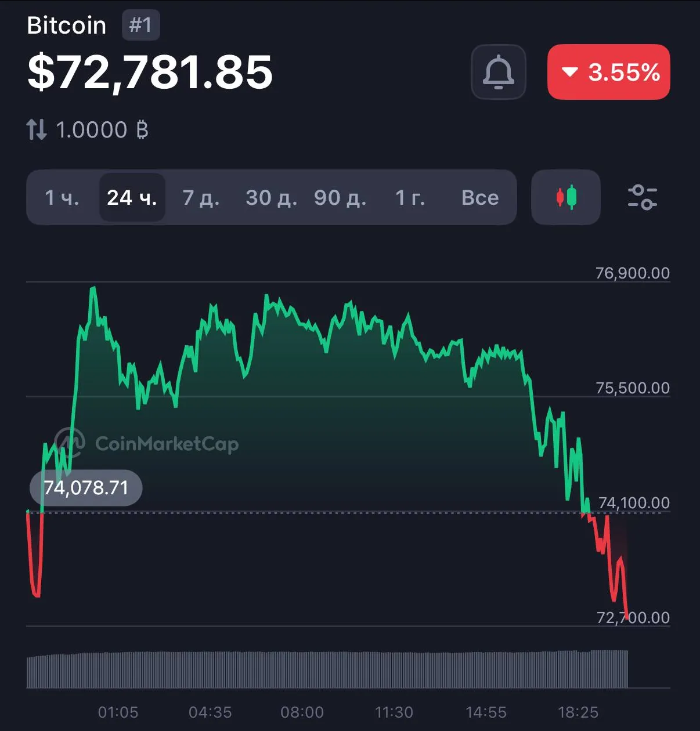Tap the #1 rank badge
This screenshot has height=731, width=700.
point(140,25)
